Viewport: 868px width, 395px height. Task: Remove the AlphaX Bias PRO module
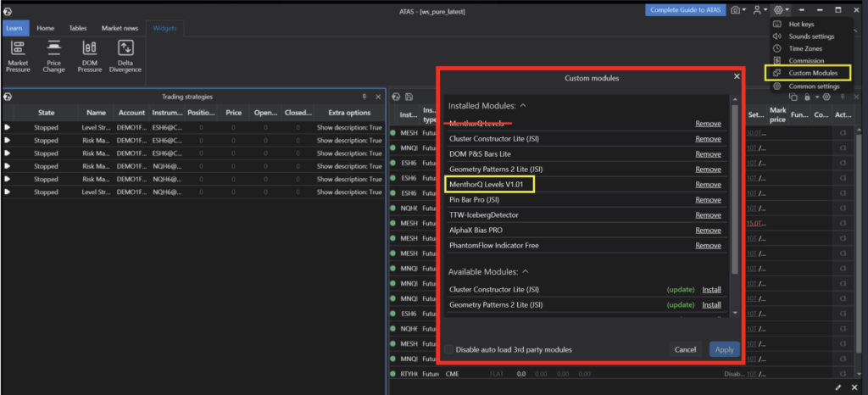coord(708,231)
